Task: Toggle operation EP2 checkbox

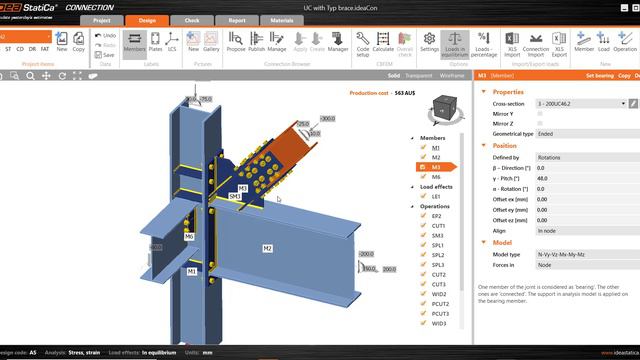Action: [x=423, y=216]
